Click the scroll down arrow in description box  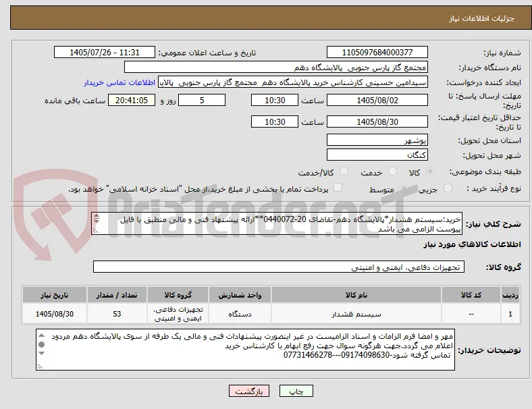tap(97, 221)
